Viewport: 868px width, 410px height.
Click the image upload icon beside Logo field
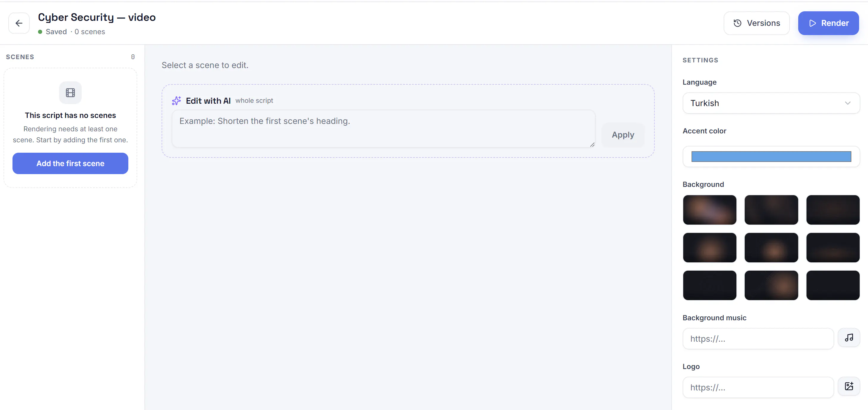click(x=849, y=386)
